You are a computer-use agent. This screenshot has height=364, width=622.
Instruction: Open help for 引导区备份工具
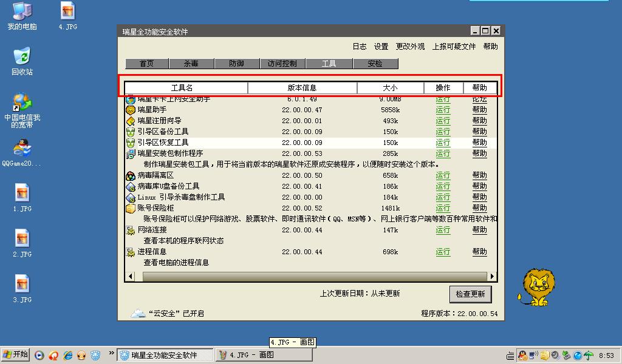480,132
